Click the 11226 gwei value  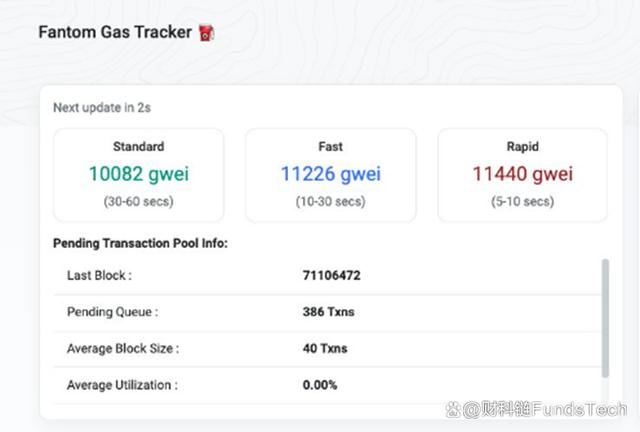331,174
